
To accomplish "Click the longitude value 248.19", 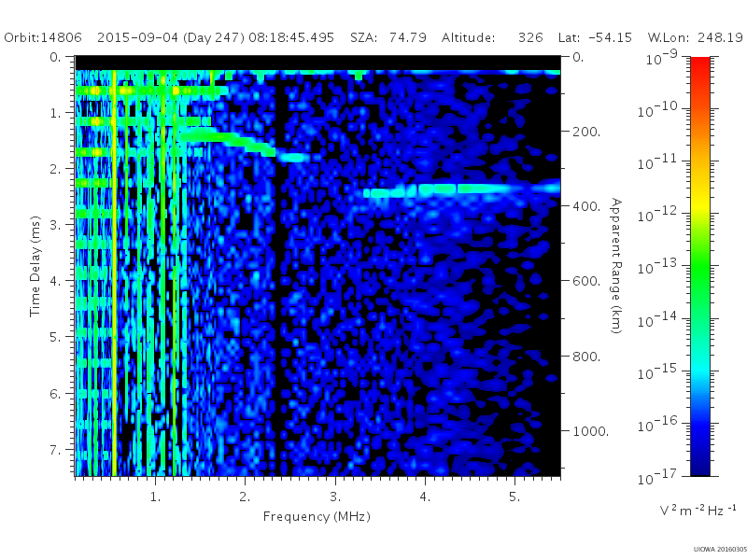I will pyautogui.click(x=720, y=37).
